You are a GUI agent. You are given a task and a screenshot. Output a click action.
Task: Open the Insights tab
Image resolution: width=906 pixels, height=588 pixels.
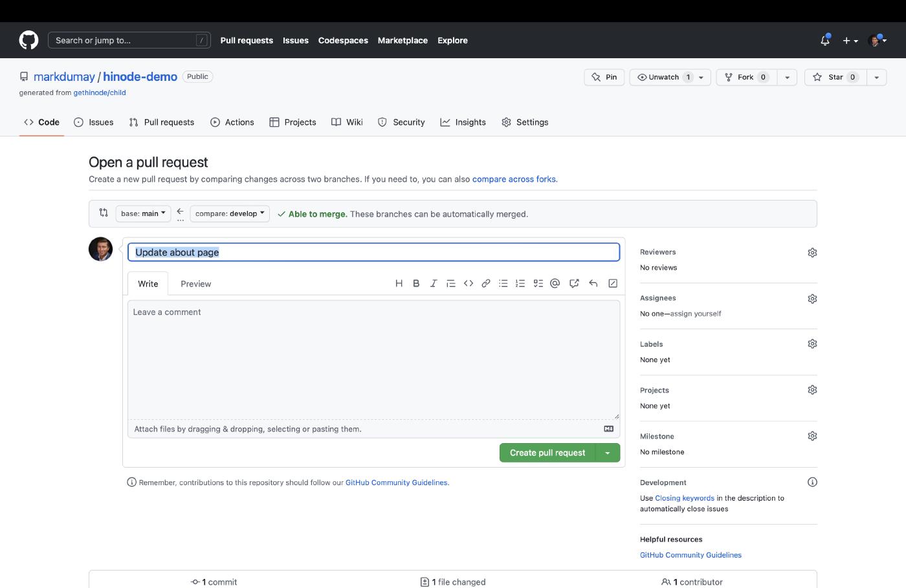[463, 122]
